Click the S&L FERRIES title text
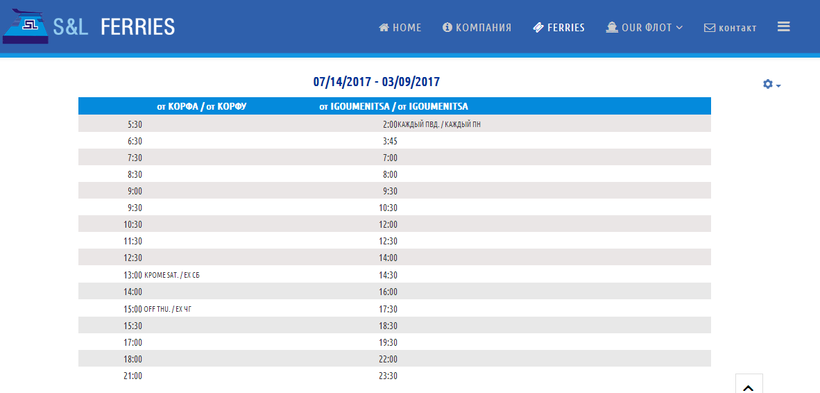The height and width of the screenshot is (393, 820). coord(114,27)
